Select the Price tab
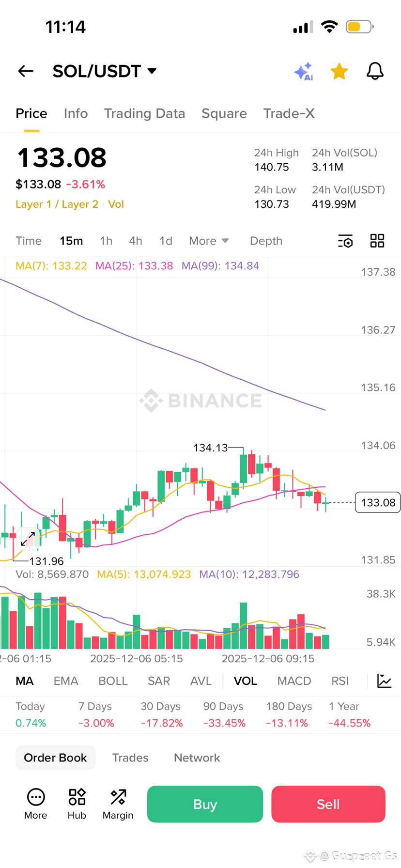Image resolution: width=401 pixels, height=868 pixels. click(x=31, y=113)
